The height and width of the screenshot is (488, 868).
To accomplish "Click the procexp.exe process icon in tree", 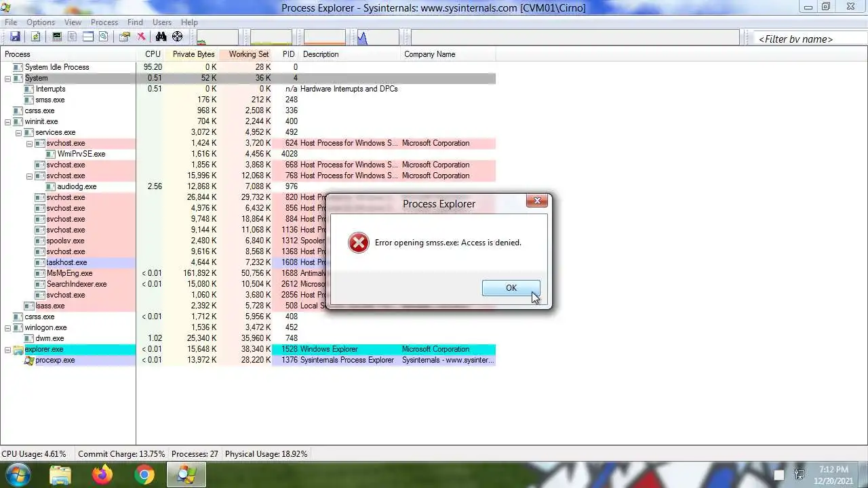I will pos(29,361).
